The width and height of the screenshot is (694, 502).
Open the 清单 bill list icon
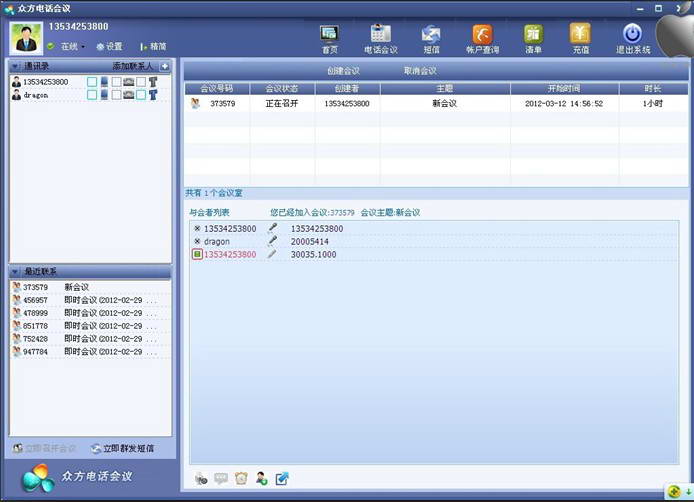coord(533,38)
